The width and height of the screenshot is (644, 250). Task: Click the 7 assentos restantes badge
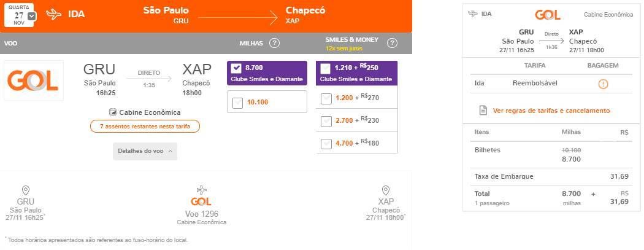145,127
